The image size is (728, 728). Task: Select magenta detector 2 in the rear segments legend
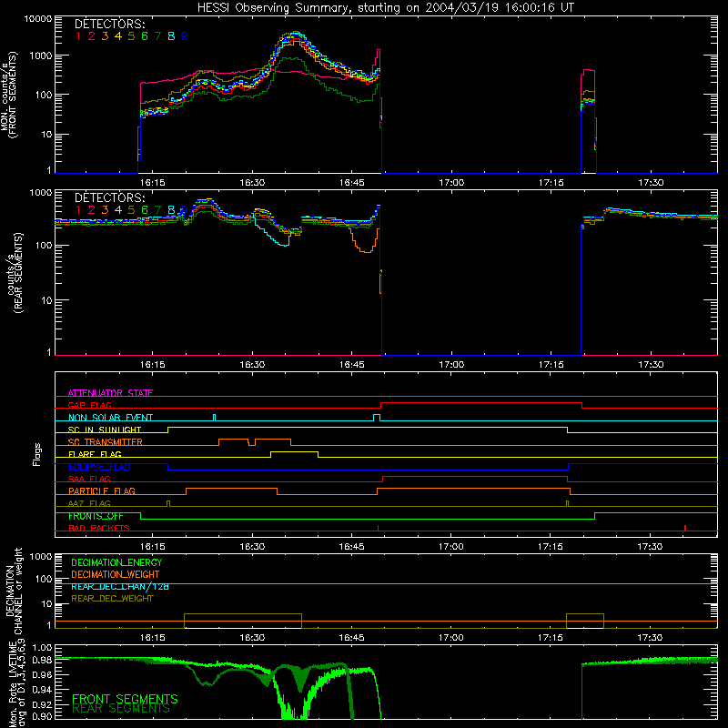click(x=92, y=210)
